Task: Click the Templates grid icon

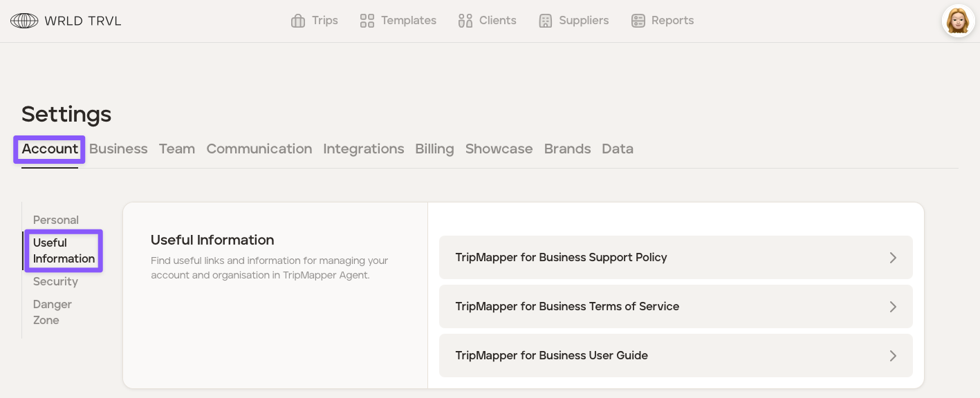Action: coord(367,21)
